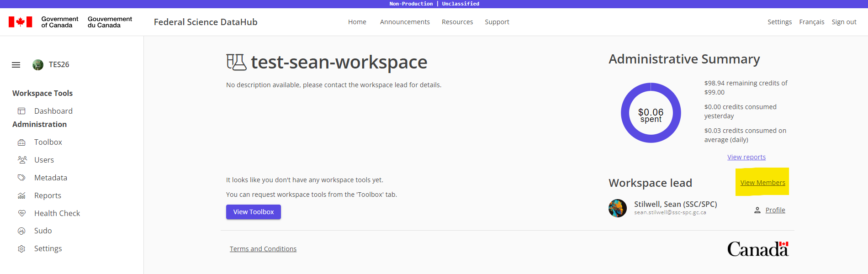This screenshot has width=868, height=274.
Task: Click the Metadata tag icon
Action: click(x=21, y=178)
